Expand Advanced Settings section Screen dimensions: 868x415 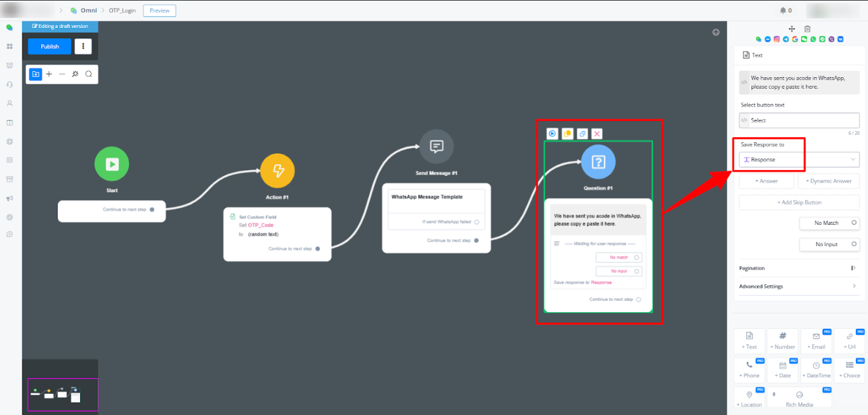point(798,286)
